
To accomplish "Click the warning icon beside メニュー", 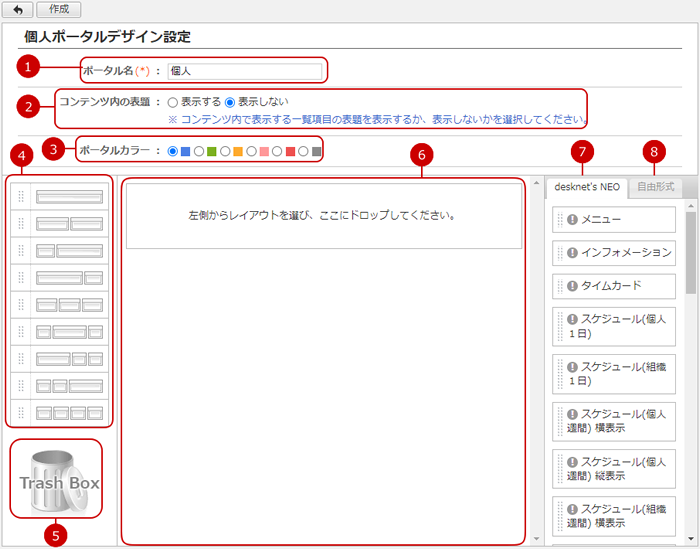I will point(572,220).
